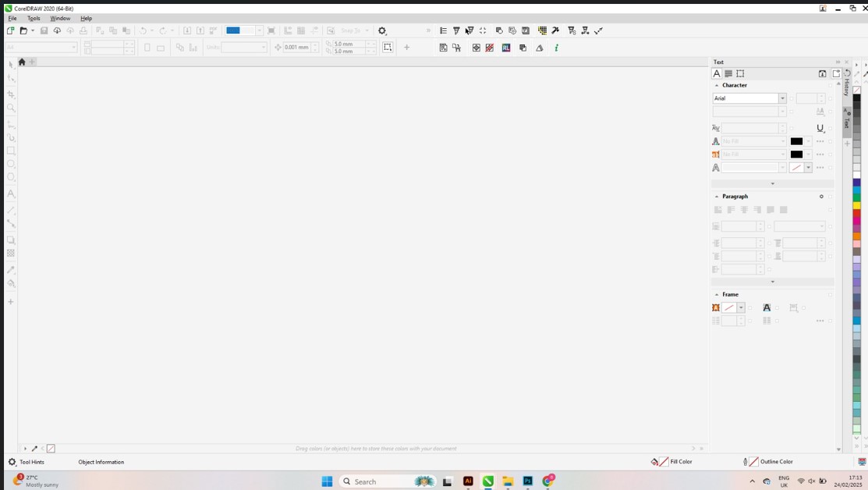The width and height of the screenshot is (868, 490).
Task: Open the Help menu
Action: click(x=86, y=18)
